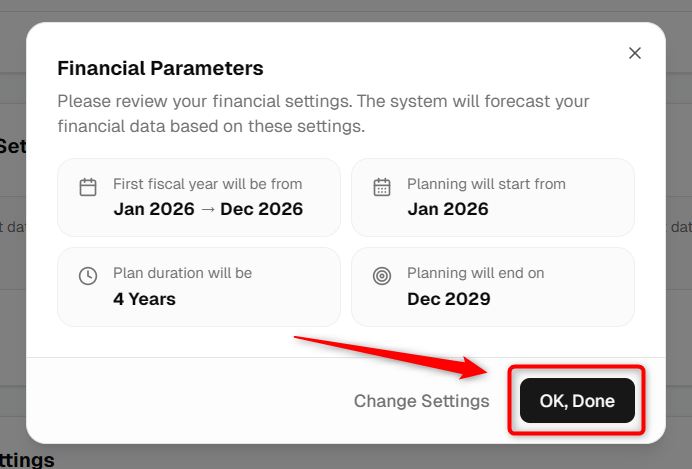
Task: Select the Jan 2026 value under Planning start
Action: [x=448, y=209]
